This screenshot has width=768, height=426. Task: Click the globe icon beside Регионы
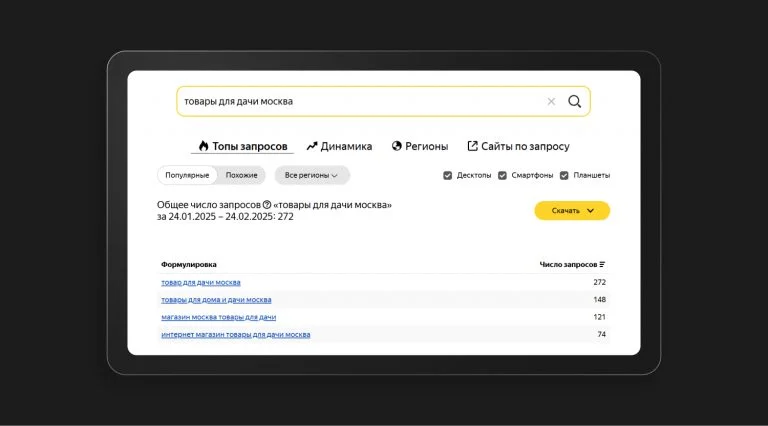pos(396,146)
